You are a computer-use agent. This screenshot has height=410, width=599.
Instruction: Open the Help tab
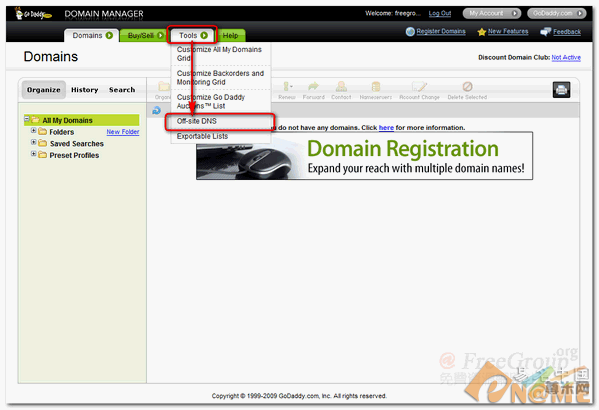point(230,35)
